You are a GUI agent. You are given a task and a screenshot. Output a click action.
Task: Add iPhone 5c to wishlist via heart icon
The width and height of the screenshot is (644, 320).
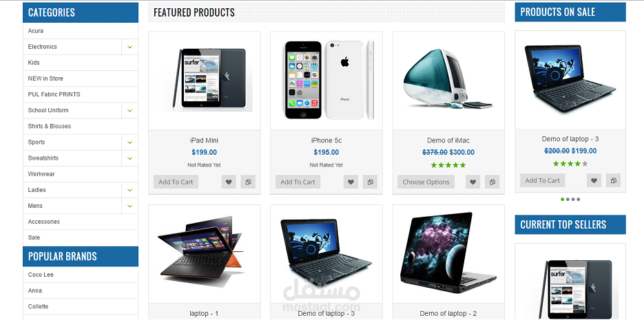pos(351,182)
